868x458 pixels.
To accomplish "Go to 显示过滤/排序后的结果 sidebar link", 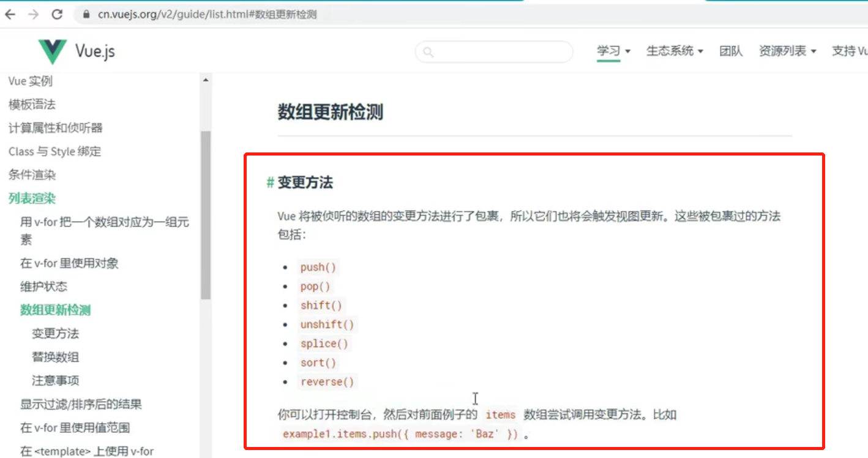I will [x=81, y=404].
